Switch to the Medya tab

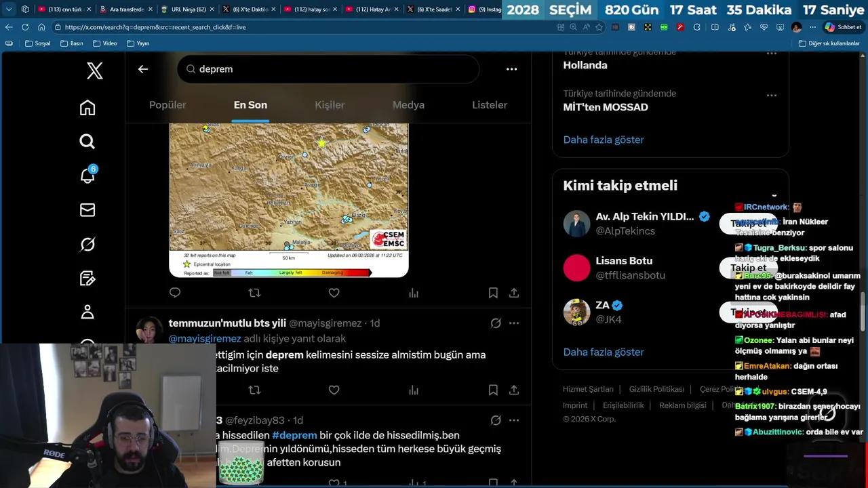point(408,105)
